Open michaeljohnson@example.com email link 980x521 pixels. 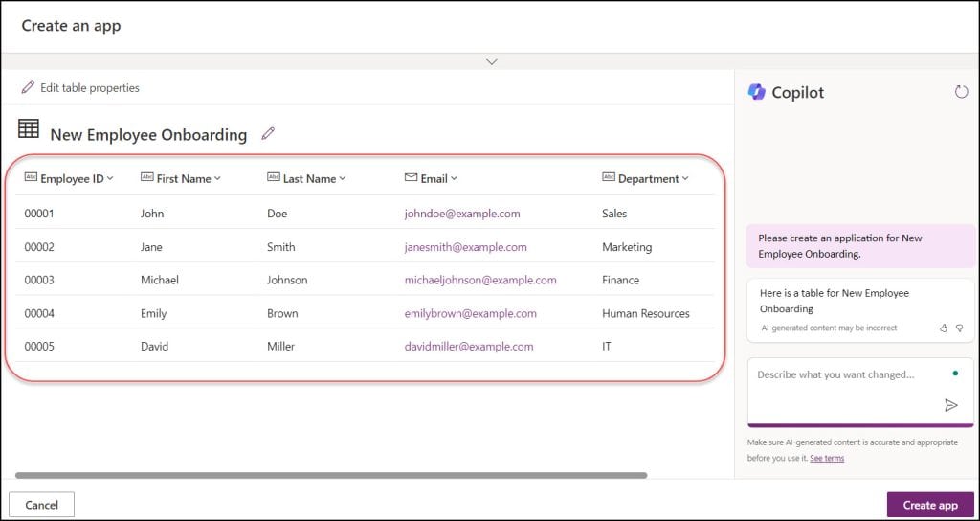point(480,280)
